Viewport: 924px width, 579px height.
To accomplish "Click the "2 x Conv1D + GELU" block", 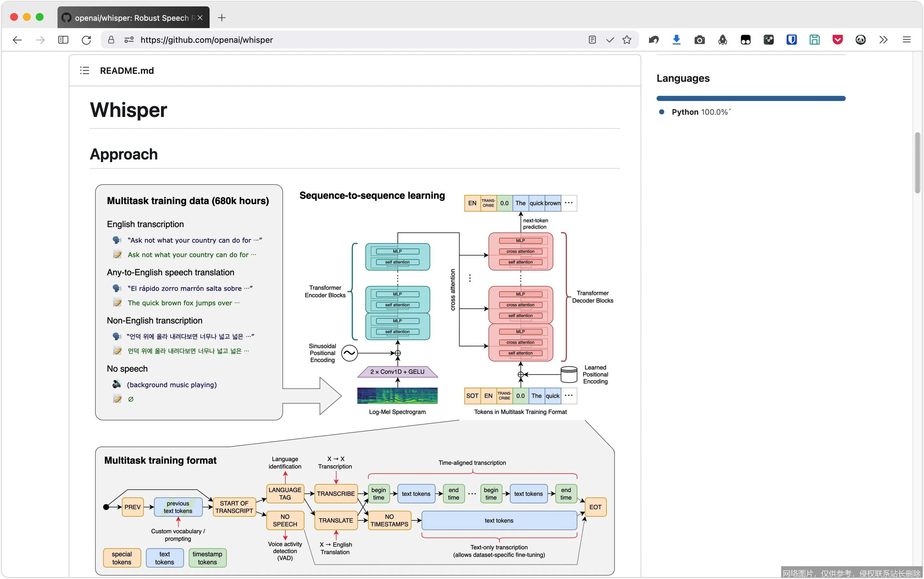I will [x=397, y=372].
